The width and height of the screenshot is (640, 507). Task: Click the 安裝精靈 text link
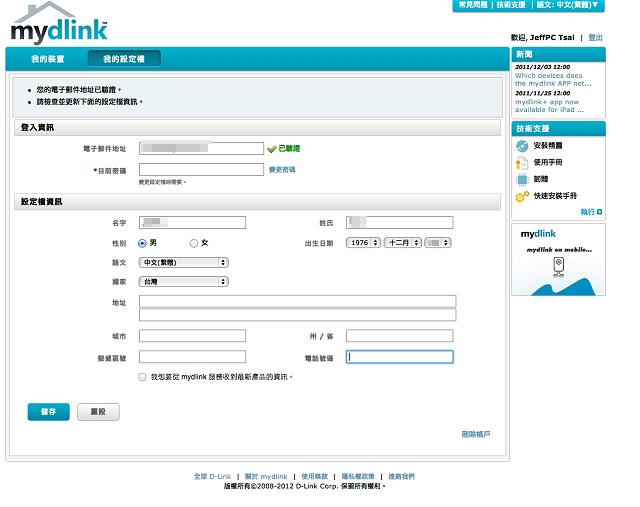pos(548,146)
